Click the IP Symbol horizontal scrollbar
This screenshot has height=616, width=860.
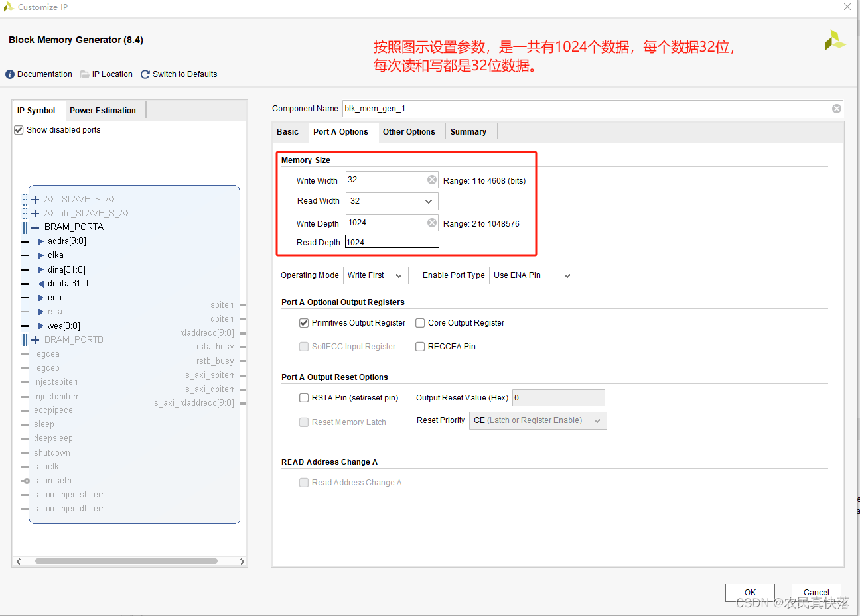(x=126, y=561)
